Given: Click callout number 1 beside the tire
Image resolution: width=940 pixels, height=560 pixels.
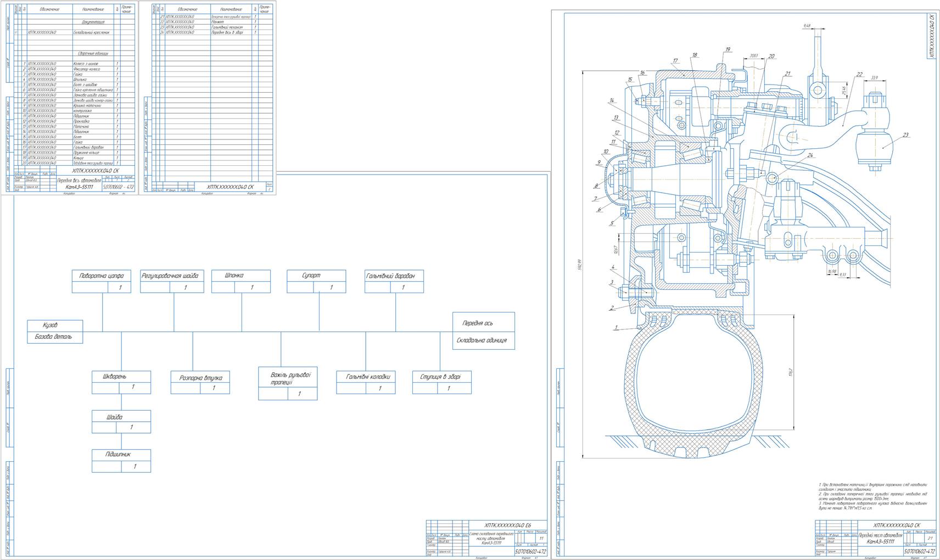Looking at the screenshot, I should 616,327.
